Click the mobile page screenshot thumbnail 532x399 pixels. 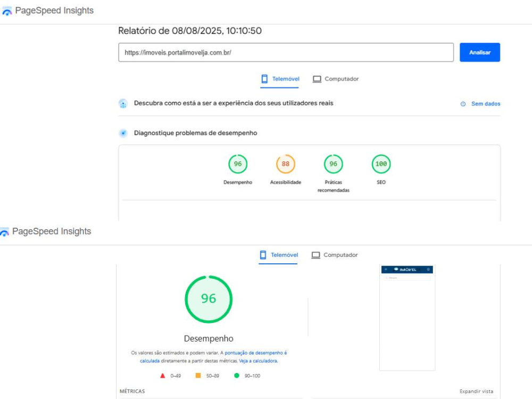pos(407,318)
